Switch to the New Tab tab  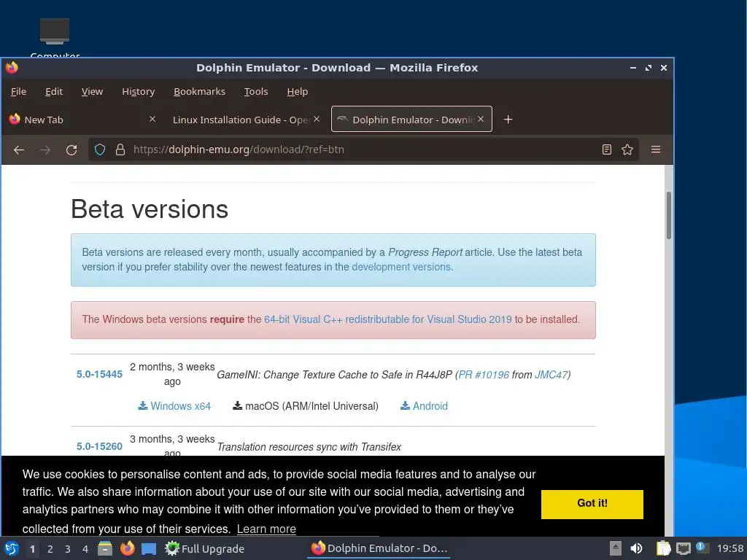point(82,120)
